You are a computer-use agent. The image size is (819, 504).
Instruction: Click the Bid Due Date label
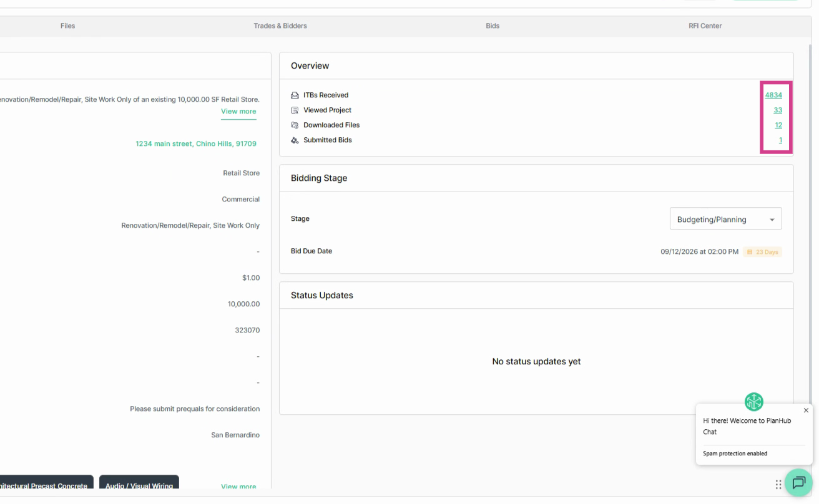click(x=311, y=251)
